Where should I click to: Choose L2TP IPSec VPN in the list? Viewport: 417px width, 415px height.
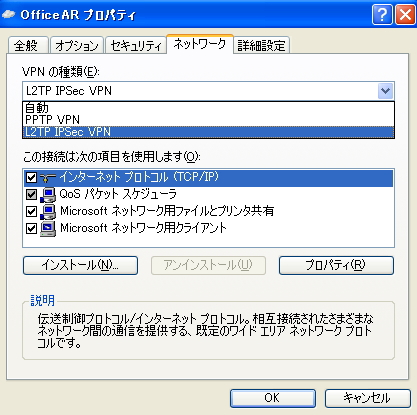209,132
